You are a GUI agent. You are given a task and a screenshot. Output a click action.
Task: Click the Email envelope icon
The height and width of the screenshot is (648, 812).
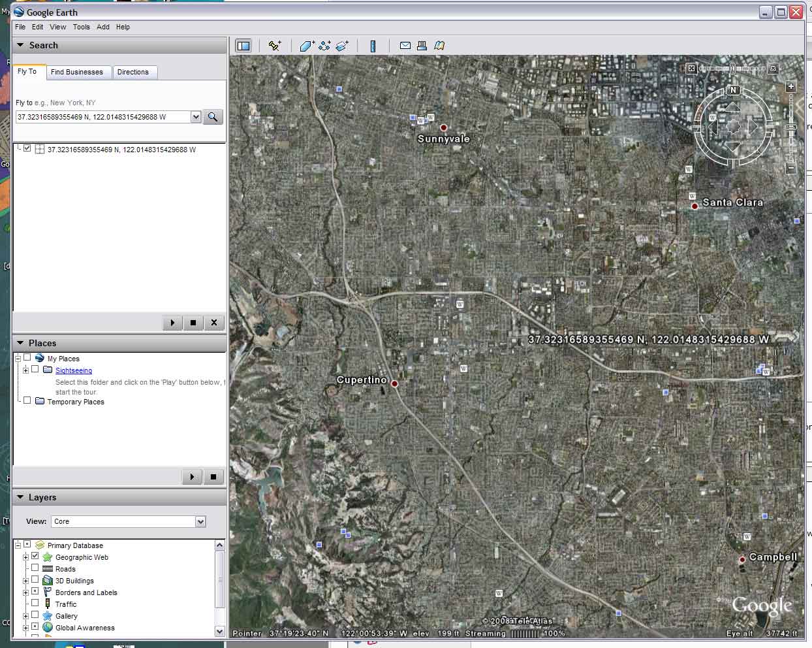(x=405, y=46)
